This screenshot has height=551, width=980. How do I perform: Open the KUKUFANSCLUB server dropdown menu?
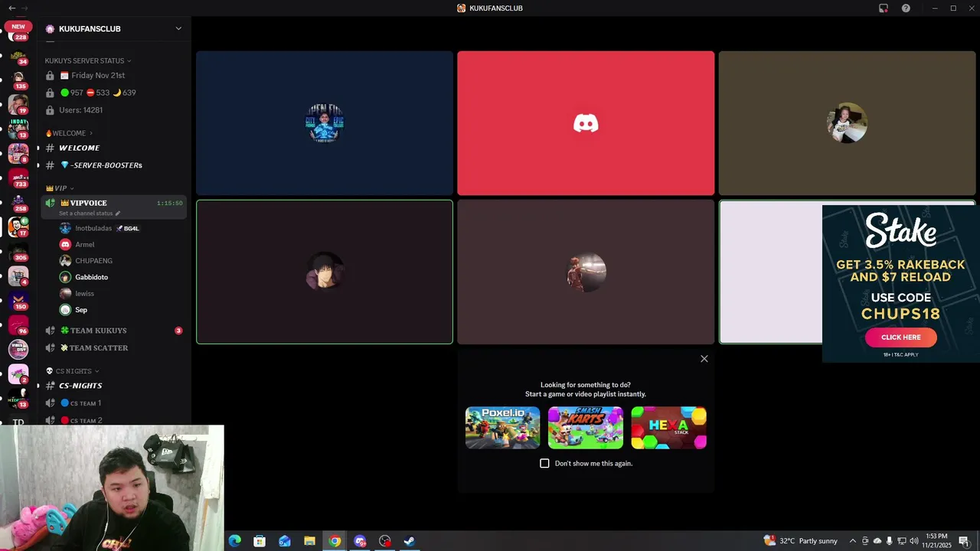[x=178, y=29]
